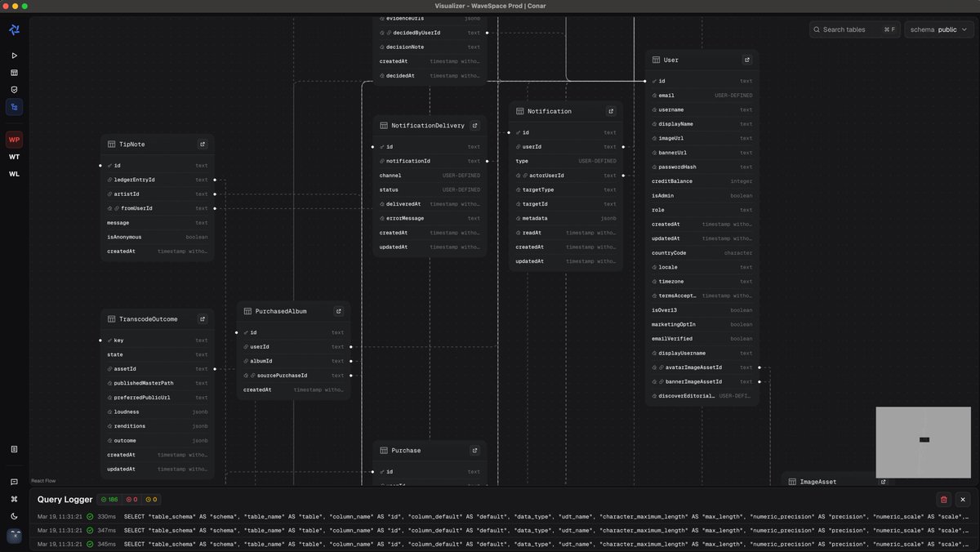Screen dimensions: 980x552
Task: Filter the log by failed queries (red 0)
Action: 131,500
